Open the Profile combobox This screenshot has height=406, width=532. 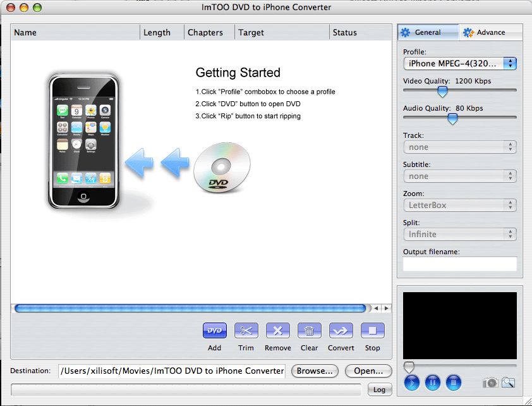click(460, 63)
